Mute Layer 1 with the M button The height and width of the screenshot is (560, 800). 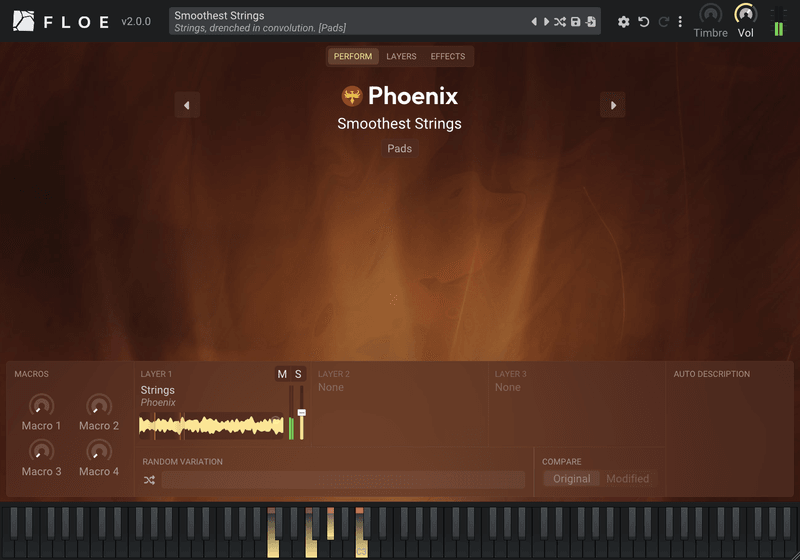point(282,374)
